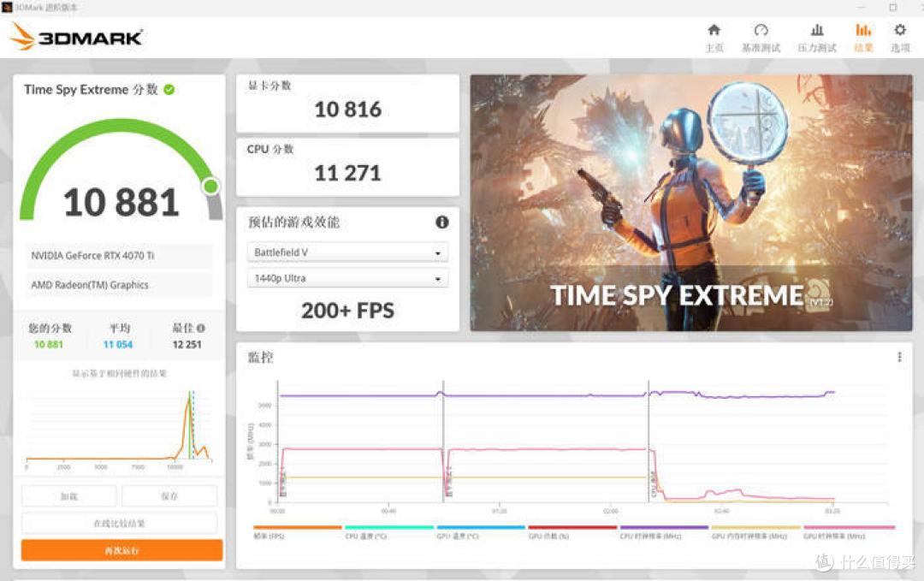Toggle the GPU 时钟频率 pink legend
The height and width of the screenshot is (581, 924).
pyautogui.click(x=850, y=532)
